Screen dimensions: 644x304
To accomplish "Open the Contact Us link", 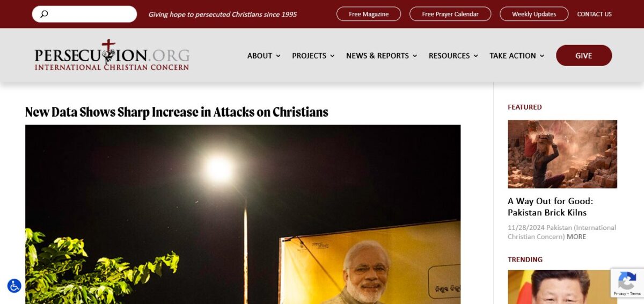I will tap(594, 14).
